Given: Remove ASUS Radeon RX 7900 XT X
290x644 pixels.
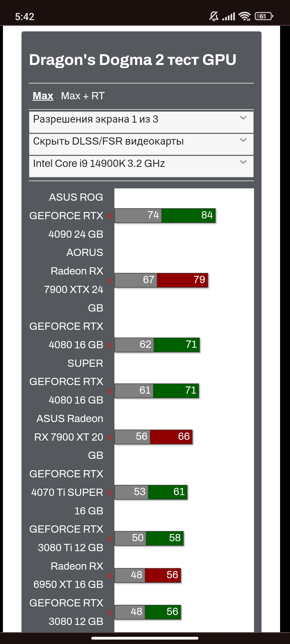Looking at the screenshot, I should [x=110, y=438].
